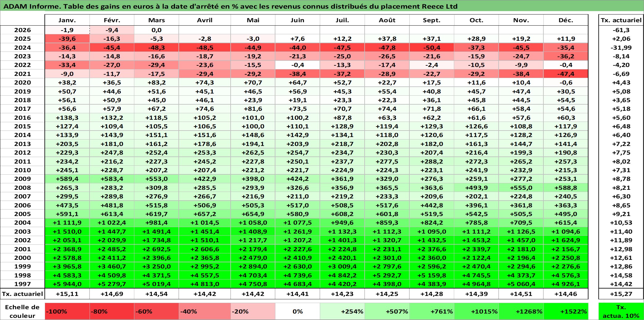
Task: Click cell value 0,0 for March 2026
Action: point(157,30)
